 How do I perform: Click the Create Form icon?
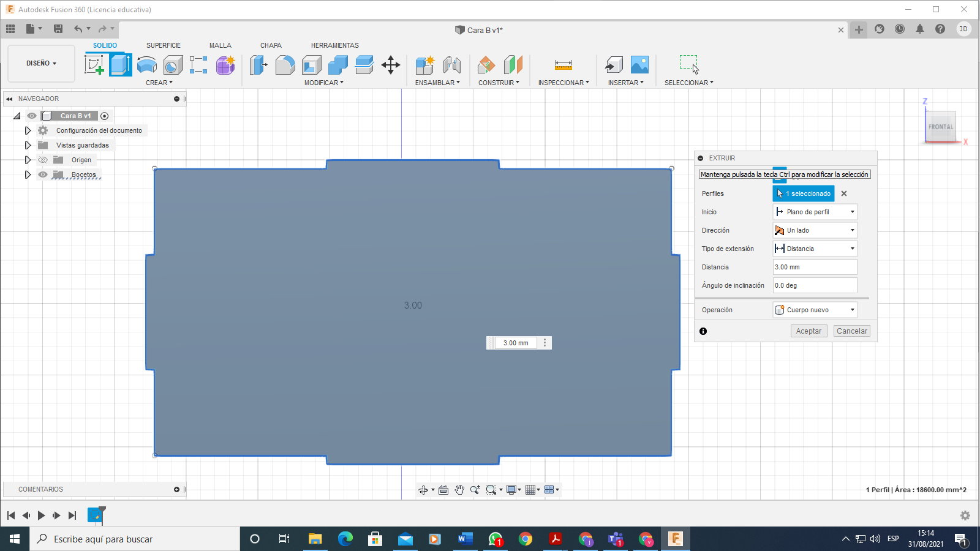[x=225, y=64]
